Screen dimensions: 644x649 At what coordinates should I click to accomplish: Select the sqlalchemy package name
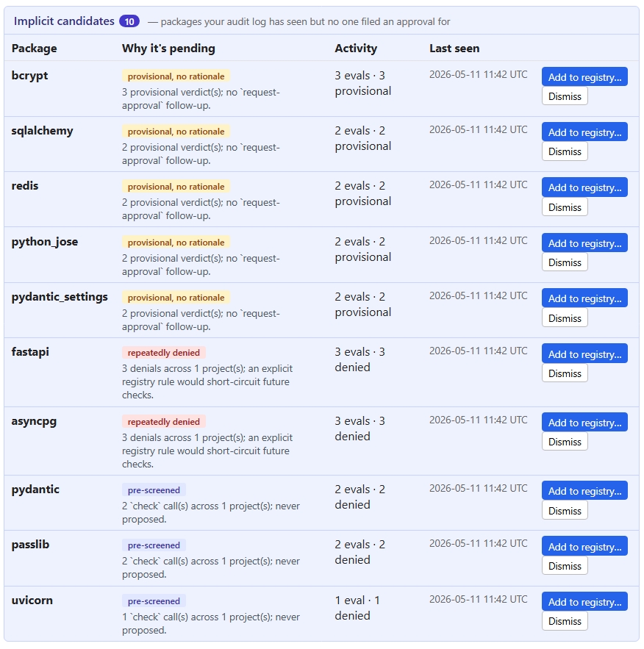click(42, 131)
